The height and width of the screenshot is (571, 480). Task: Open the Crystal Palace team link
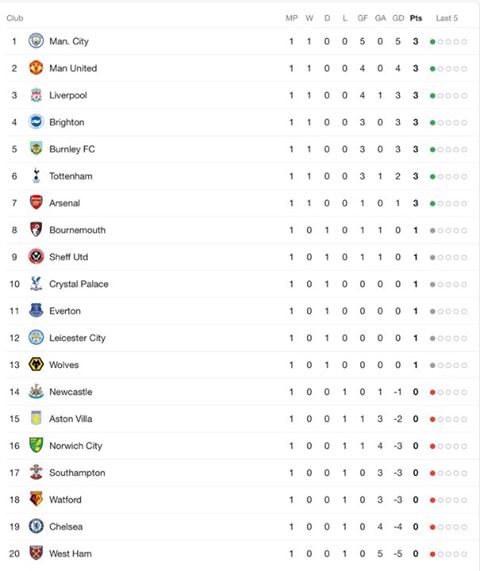tap(79, 284)
